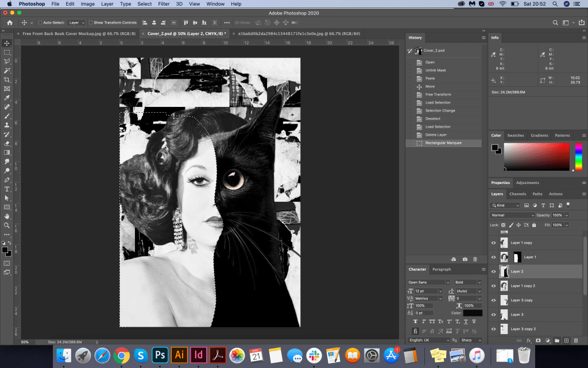This screenshot has height=368, width=588.
Task: Enable Show Transform Controls checkbox
Action: (x=91, y=22)
